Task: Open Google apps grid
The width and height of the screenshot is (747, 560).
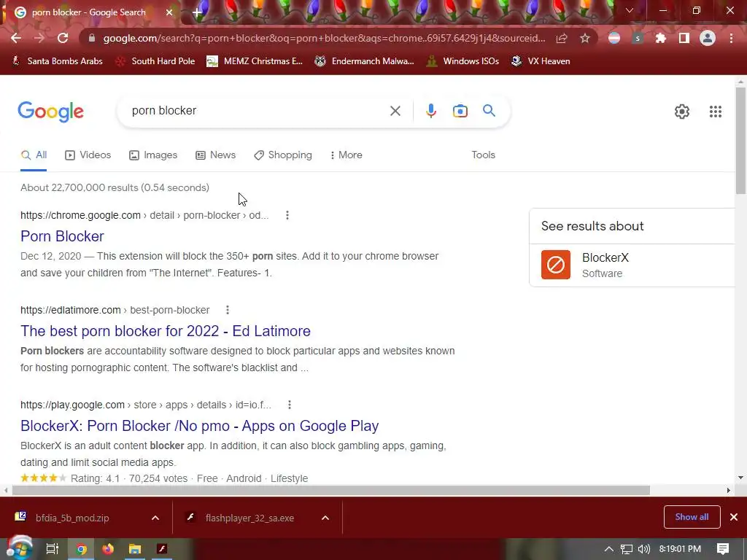Action: (715, 112)
